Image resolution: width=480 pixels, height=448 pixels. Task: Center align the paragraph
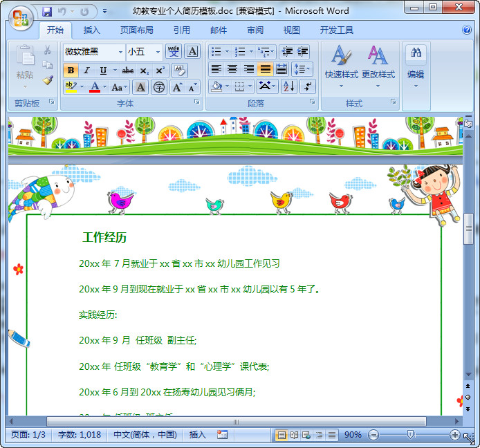pyautogui.click(x=232, y=69)
